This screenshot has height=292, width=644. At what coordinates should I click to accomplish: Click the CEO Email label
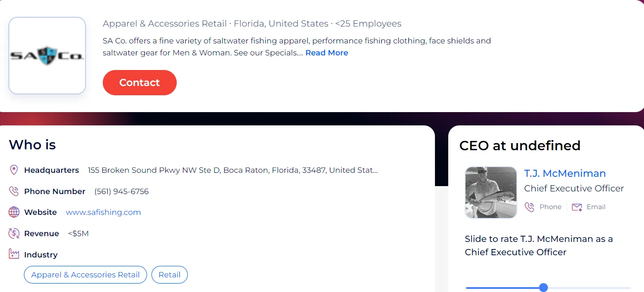coord(596,207)
